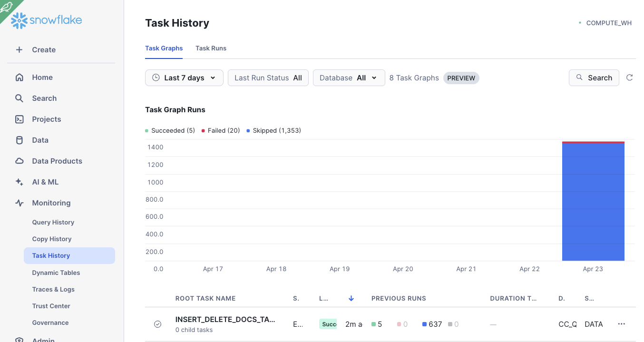
Task: Click the Search button above chart
Action: pos(594,78)
